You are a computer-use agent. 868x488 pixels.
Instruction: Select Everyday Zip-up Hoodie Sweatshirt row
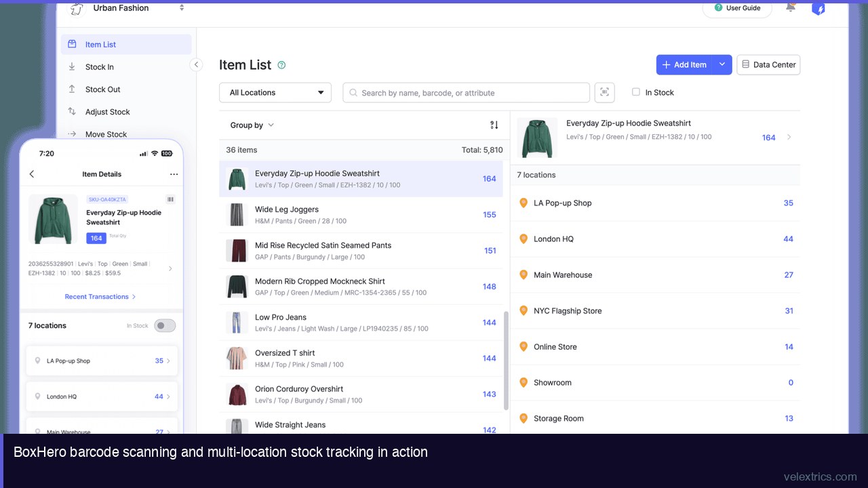pyautogui.click(x=361, y=179)
